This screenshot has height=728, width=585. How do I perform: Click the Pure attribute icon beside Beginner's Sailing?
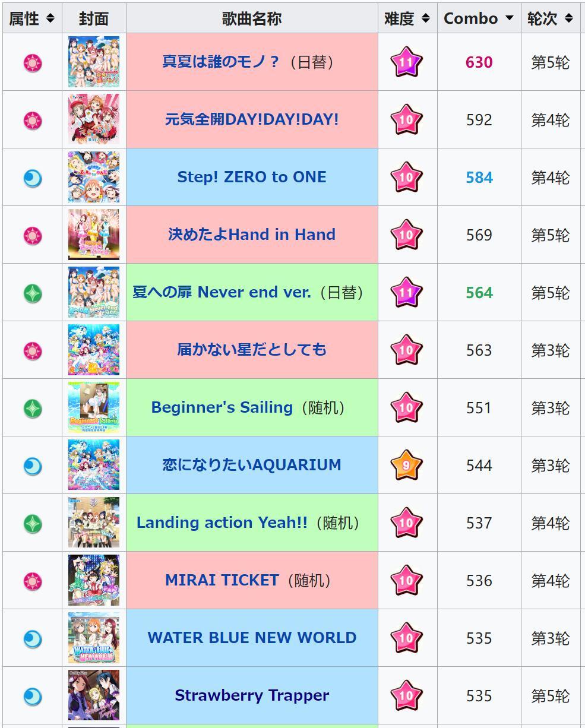pyautogui.click(x=32, y=408)
